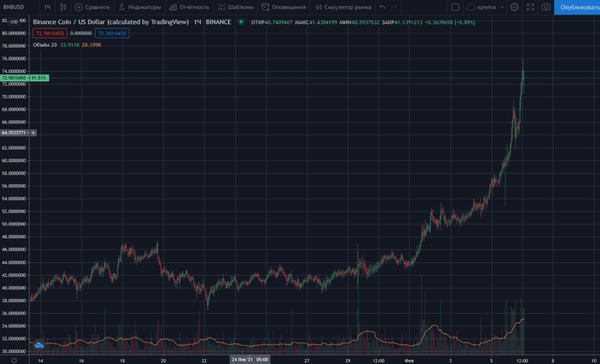Select the chart layout square icon

tap(455, 7)
